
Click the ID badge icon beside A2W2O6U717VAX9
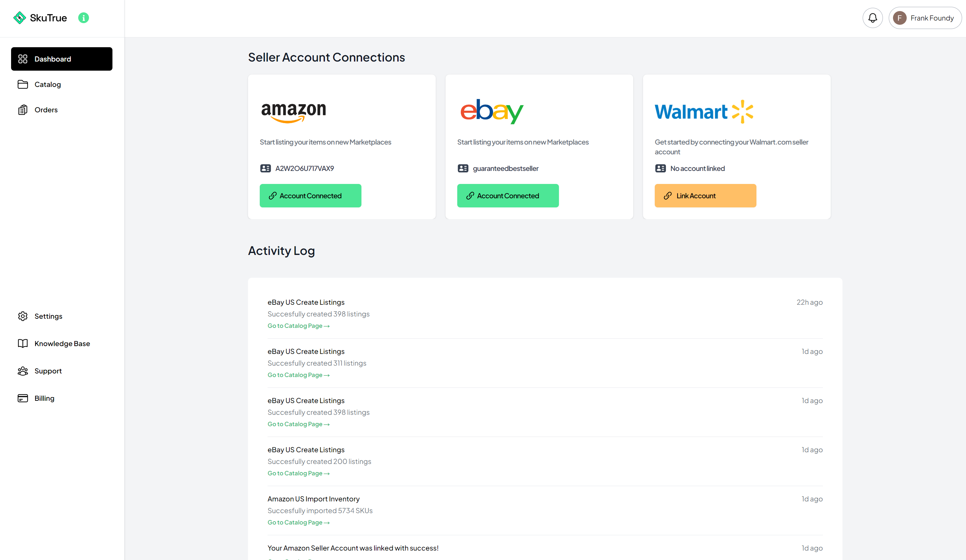[266, 168]
